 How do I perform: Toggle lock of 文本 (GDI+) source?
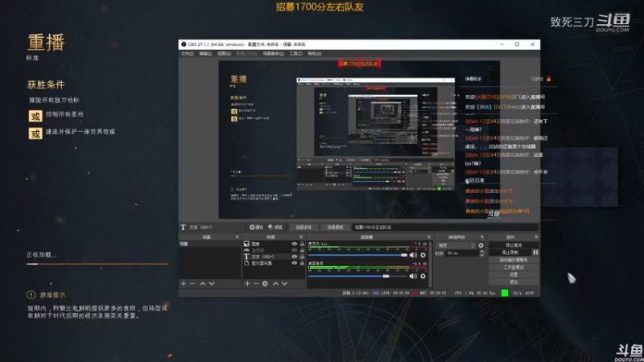tap(302, 257)
